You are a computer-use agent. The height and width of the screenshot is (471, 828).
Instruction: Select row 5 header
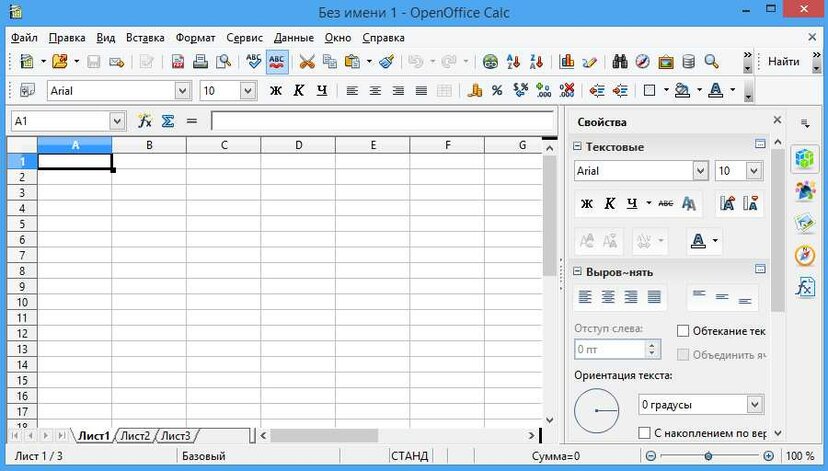pos(22,224)
